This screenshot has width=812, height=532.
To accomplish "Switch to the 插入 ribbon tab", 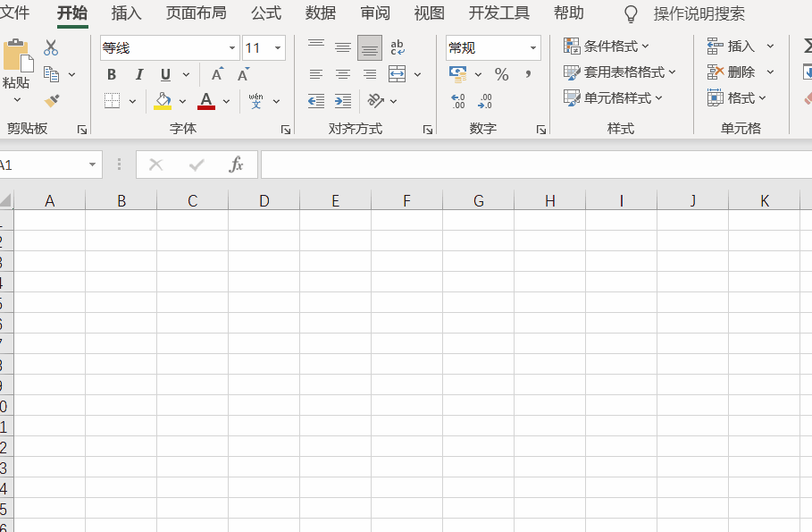I will tap(126, 13).
